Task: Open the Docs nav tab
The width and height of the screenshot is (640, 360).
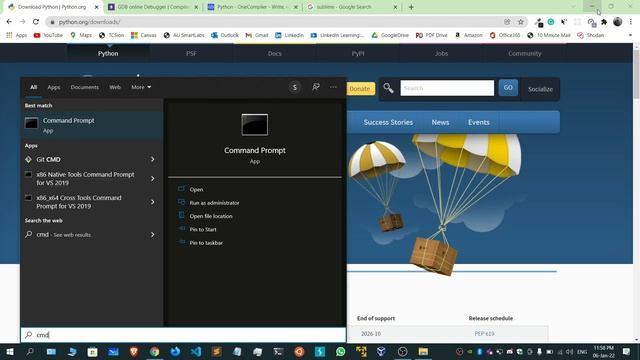Action: [x=275, y=53]
